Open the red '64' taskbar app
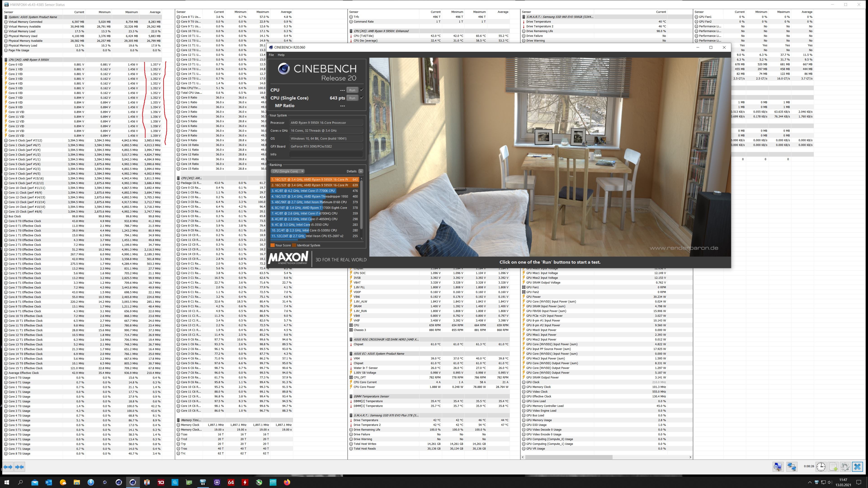 click(231, 482)
